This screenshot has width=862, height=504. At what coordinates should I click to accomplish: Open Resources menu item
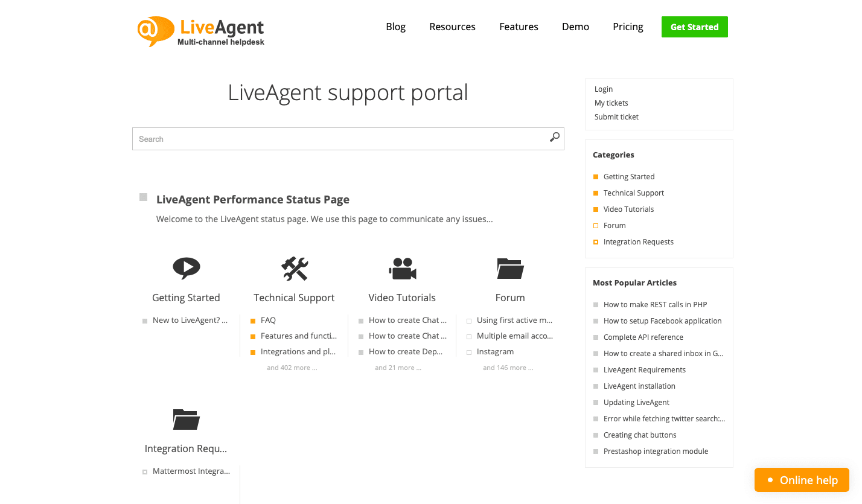click(453, 27)
